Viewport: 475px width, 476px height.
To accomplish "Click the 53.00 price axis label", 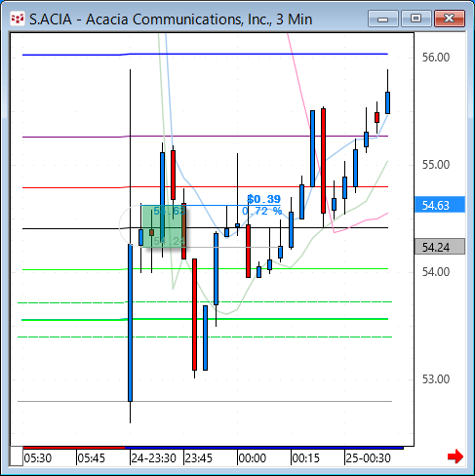I will 436,379.
